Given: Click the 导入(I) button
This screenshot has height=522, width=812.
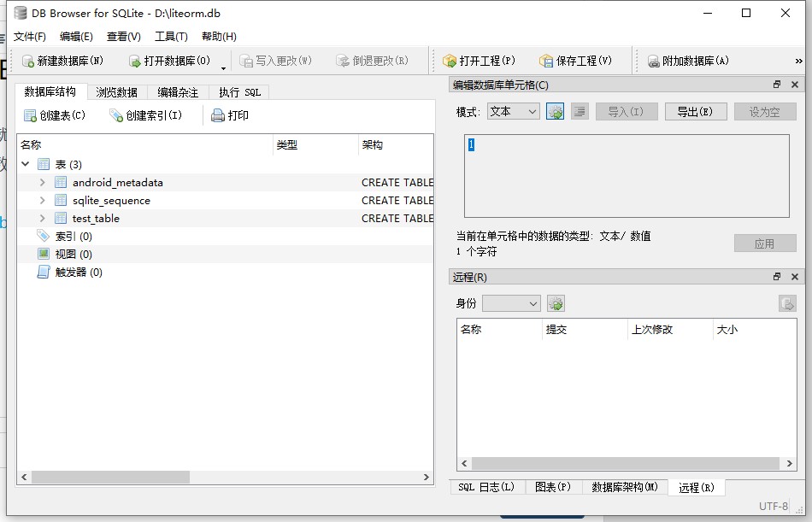Looking at the screenshot, I should coord(627,111).
